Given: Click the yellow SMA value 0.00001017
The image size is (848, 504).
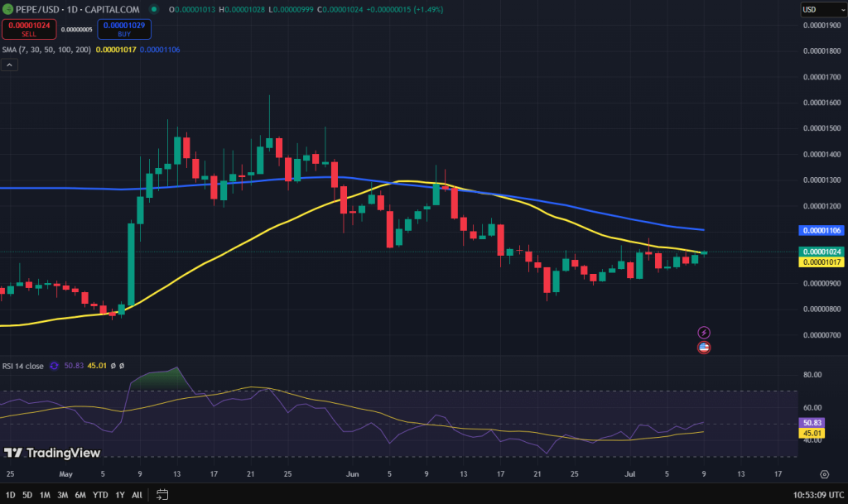Looking at the screenshot, I should point(116,50).
